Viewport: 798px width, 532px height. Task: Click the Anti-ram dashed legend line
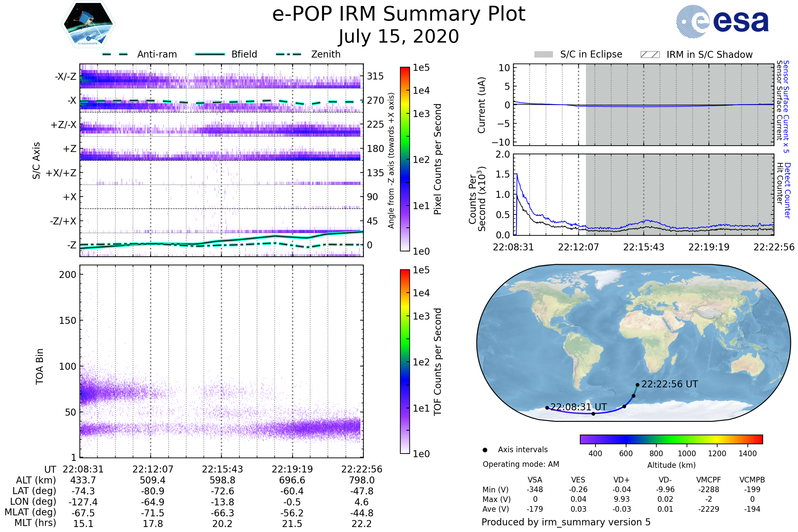[115, 54]
